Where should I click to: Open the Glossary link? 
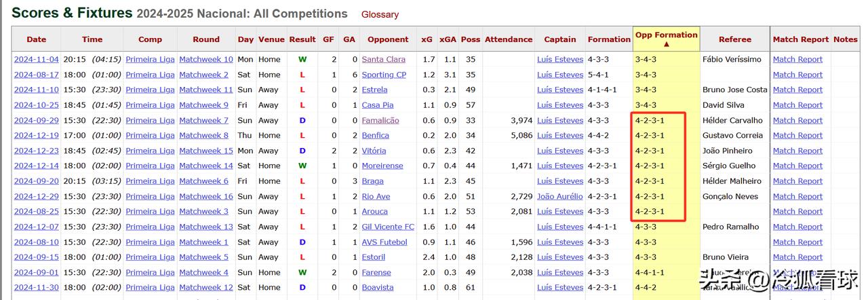point(380,14)
